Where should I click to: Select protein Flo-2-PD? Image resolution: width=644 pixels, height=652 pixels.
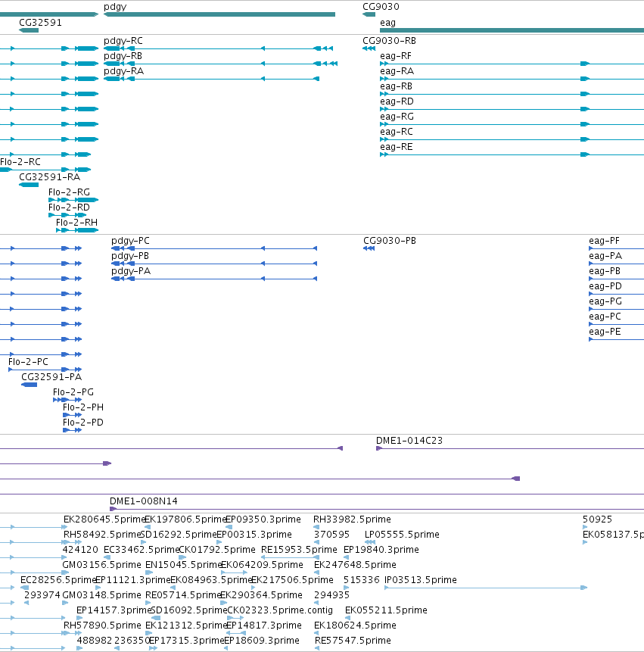[73, 430]
